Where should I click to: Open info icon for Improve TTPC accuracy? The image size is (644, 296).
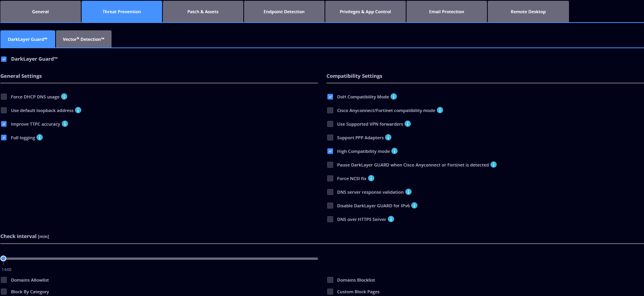(65, 124)
